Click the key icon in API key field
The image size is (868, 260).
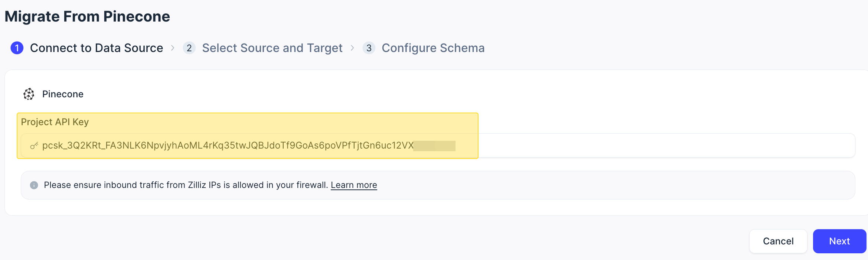(34, 146)
